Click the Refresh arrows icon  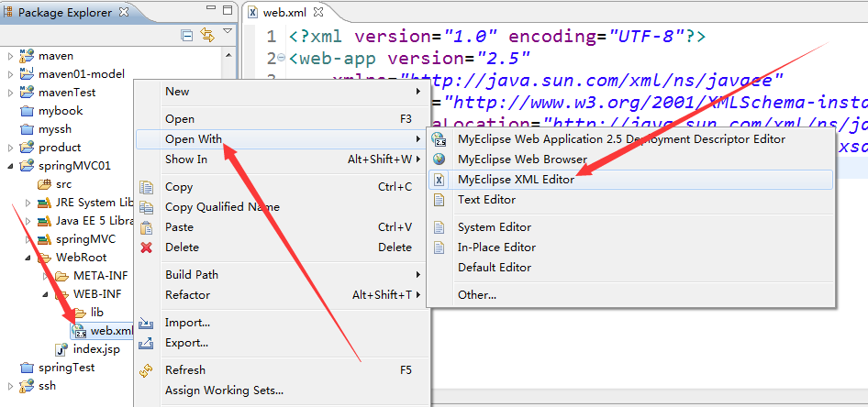pos(146,370)
